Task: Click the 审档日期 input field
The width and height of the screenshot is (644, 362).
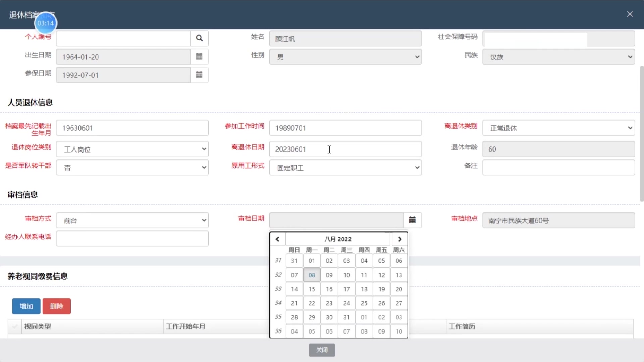Action: [x=336, y=220]
